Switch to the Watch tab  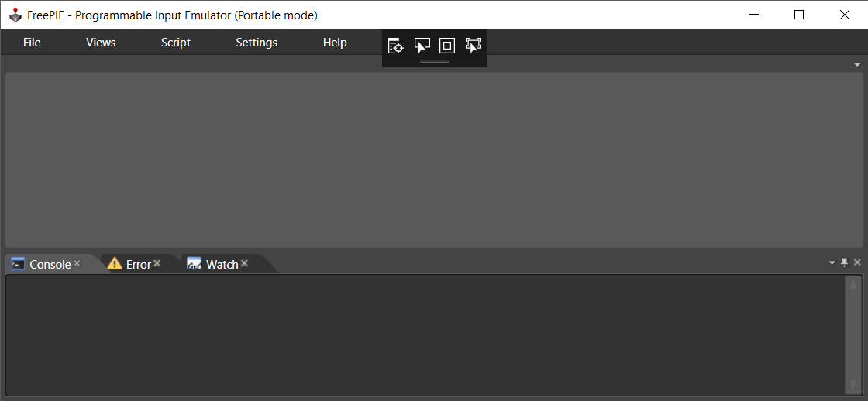[222, 265]
